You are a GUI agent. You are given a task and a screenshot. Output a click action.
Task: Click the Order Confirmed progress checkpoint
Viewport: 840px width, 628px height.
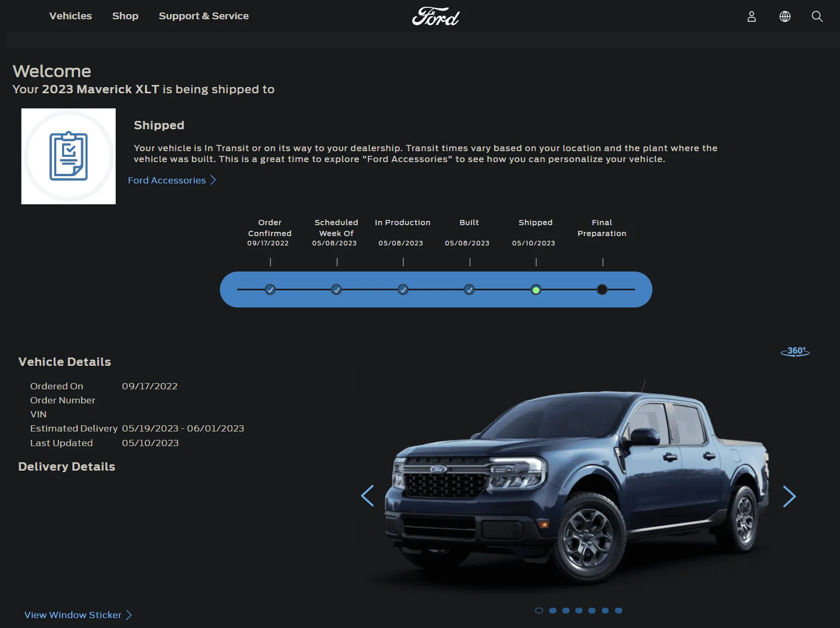pos(270,290)
